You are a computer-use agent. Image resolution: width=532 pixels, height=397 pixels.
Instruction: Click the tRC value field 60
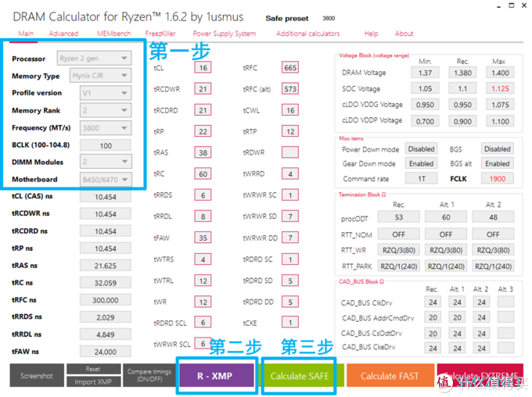tap(203, 174)
